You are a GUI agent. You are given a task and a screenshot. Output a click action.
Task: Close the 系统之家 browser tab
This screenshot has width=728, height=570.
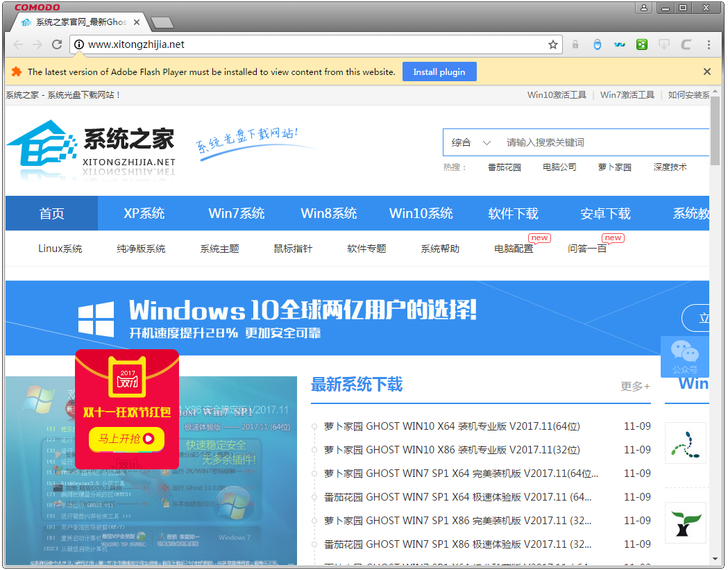(137, 22)
